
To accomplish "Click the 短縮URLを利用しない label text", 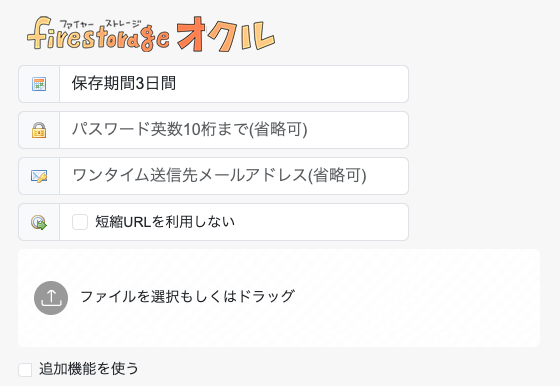I will click(165, 222).
